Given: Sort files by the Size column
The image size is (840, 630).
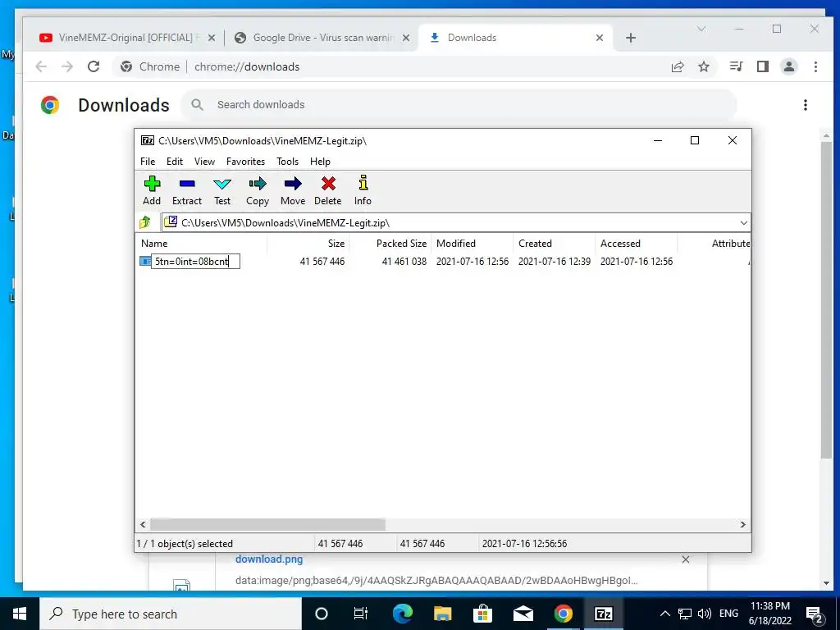Looking at the screenshot, I should pos(308,243).
